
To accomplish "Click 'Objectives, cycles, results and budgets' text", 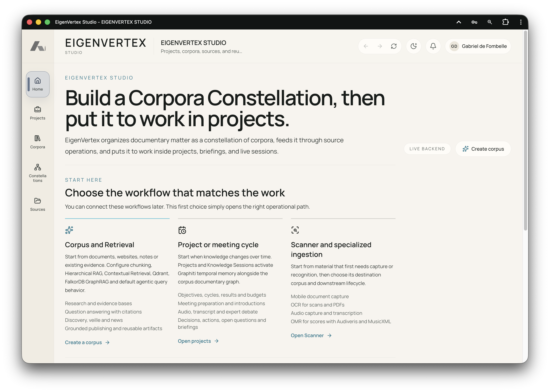I will tap(222, 295).
